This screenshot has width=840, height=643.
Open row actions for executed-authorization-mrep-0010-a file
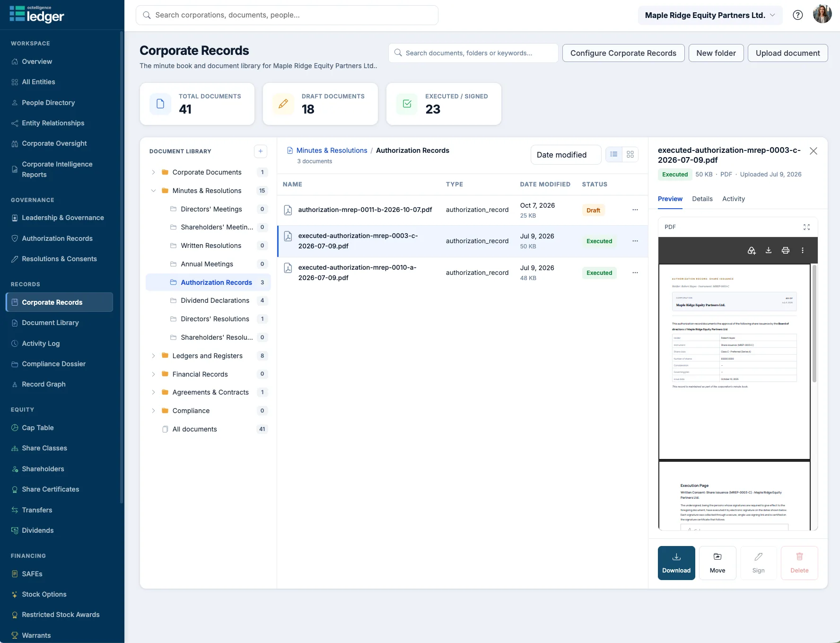[635, 273]
